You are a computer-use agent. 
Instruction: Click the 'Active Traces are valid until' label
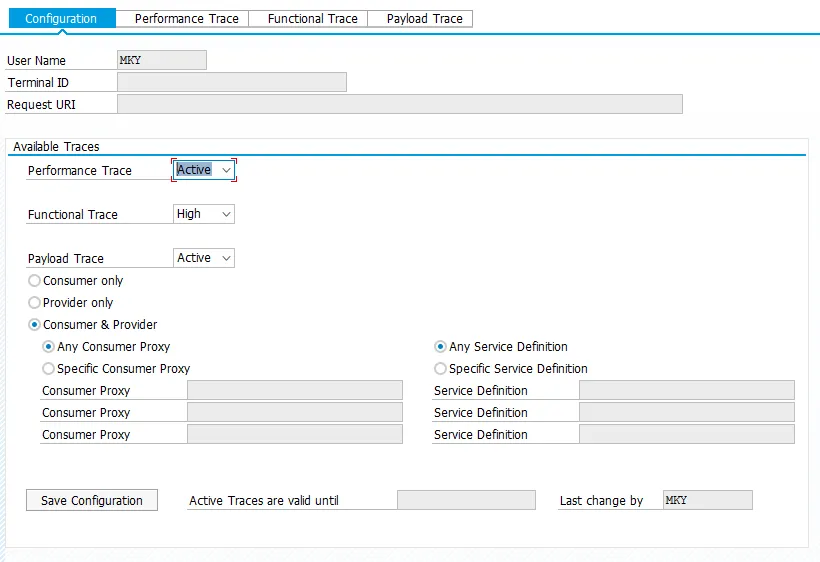264,501
